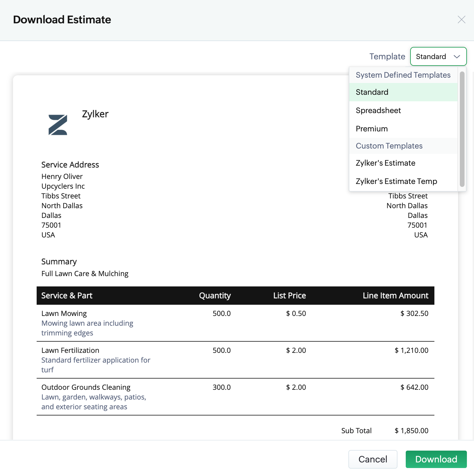Click the Outdoor Grounds Cleaning item
This screenshot has height=476, width=474.
click(86, 387)
